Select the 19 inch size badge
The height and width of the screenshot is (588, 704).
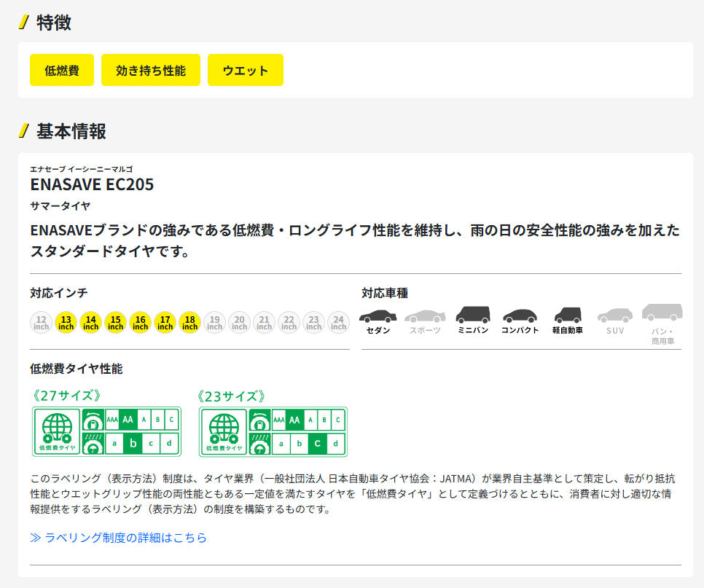pyautogui.click(x=214, y=322)
